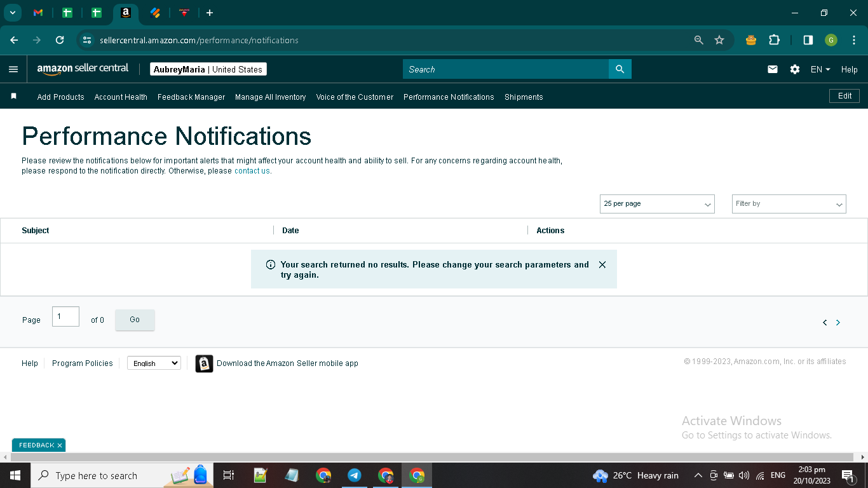Open Program Policies link
The height and width of the screenshot is (488, 868).
[x=83, y=363]
